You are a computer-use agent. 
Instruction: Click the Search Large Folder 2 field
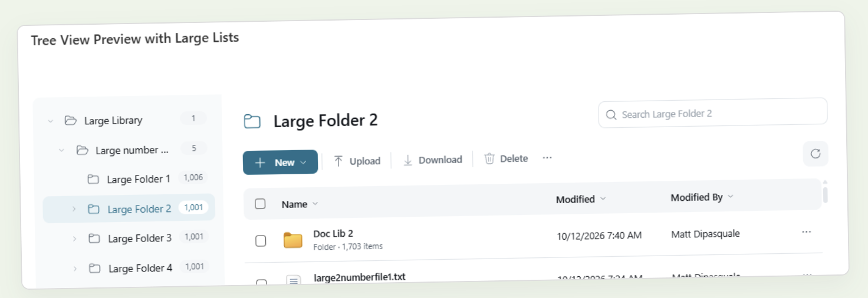pyautogui.click(x=713, y=112)
